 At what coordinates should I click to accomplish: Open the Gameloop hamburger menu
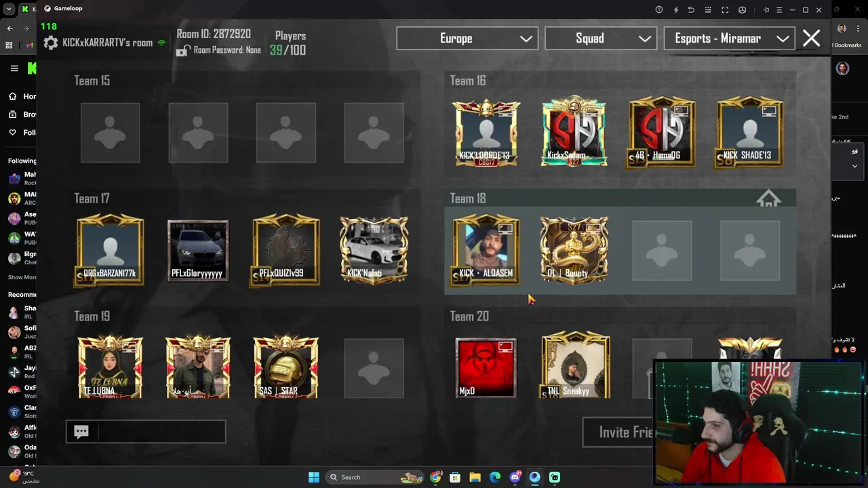click(778, 9)
